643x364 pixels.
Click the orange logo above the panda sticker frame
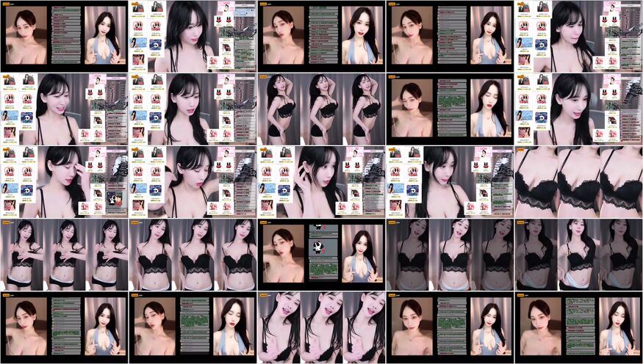[264, 222]
